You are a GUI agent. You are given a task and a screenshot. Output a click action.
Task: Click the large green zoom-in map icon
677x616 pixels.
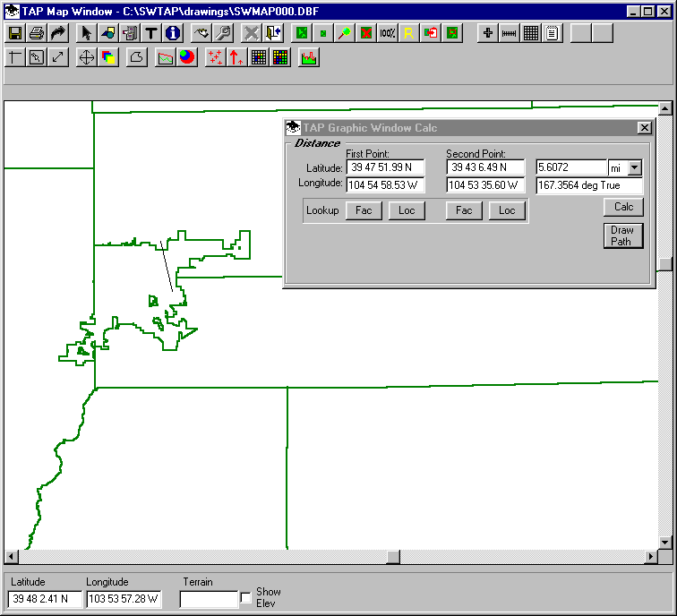tap(302, 33)
